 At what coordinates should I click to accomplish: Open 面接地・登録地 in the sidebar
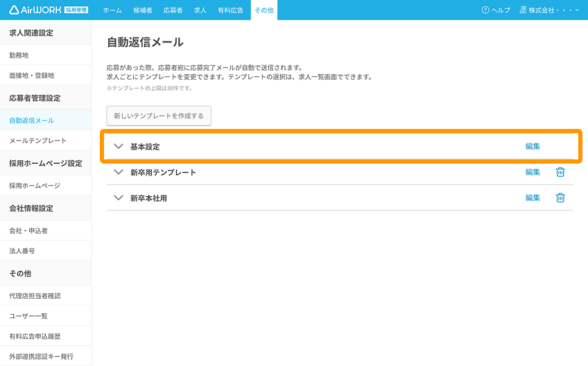tap(46, 76)
